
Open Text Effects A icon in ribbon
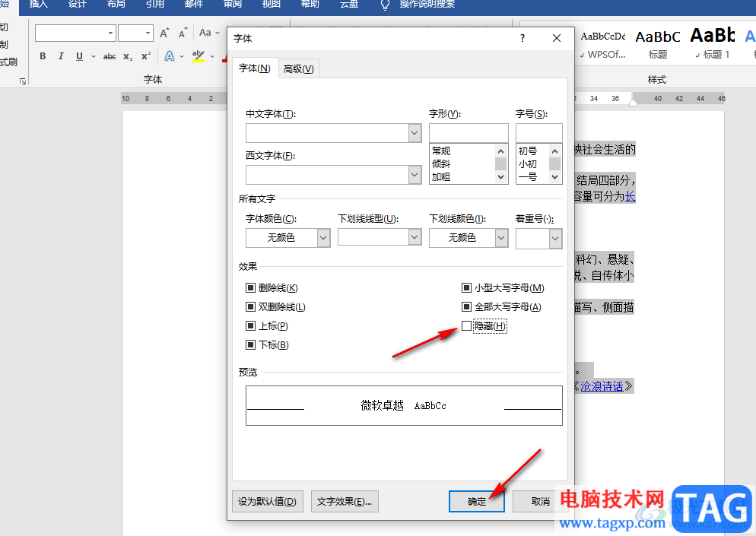point(170,56)
